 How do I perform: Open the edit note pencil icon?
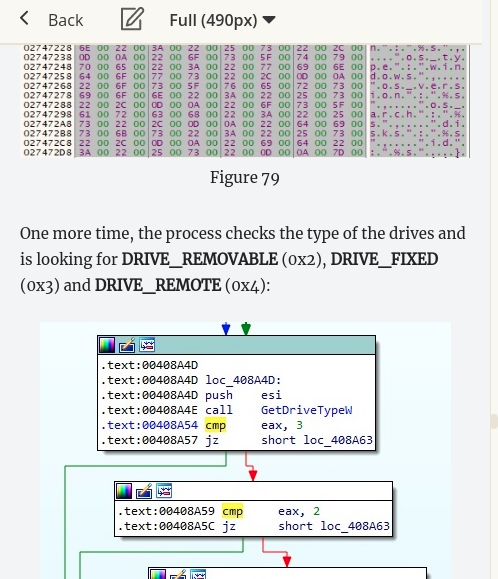point(132,19)
